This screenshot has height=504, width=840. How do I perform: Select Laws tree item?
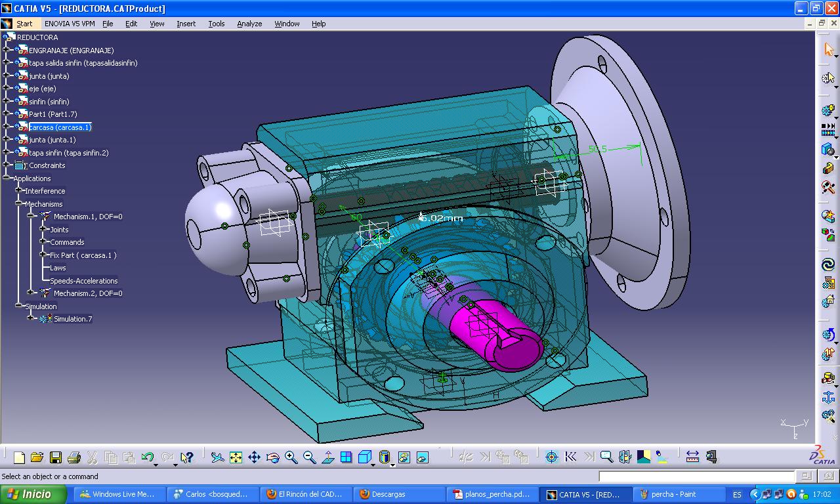58,268
